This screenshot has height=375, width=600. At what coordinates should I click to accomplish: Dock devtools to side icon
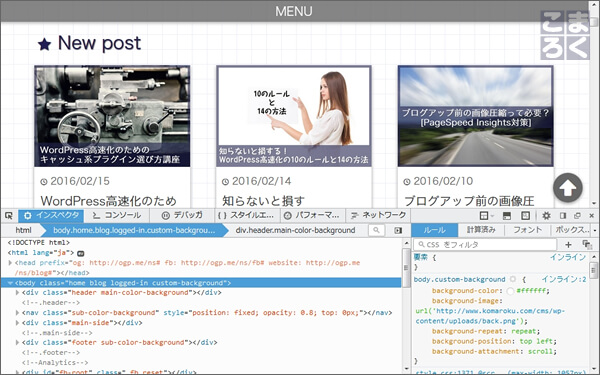pos(563,216)
